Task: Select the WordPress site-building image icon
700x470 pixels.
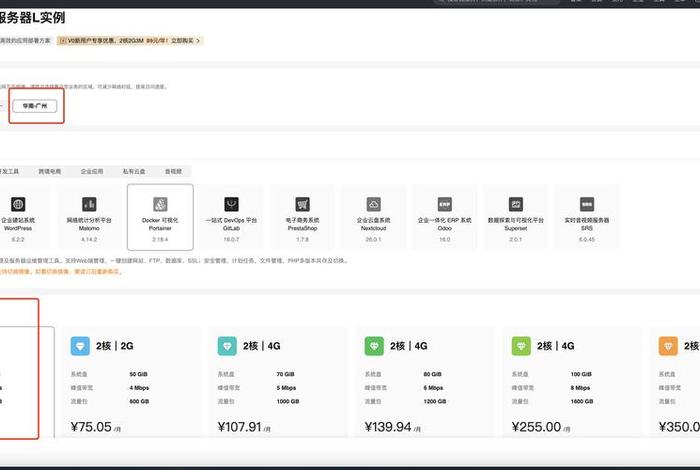Action: [x=18, y=204]
